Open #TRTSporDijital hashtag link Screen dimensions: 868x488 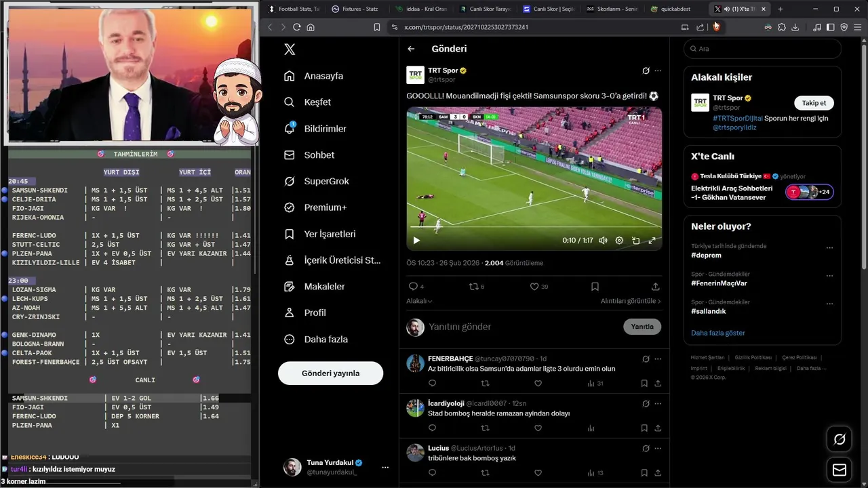click(x=737, y=118)
